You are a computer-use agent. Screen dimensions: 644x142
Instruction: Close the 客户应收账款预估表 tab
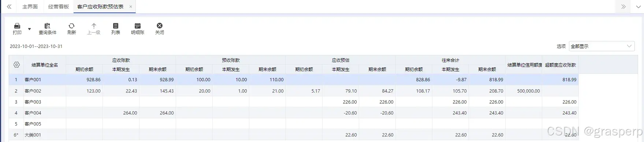point(131,7)
